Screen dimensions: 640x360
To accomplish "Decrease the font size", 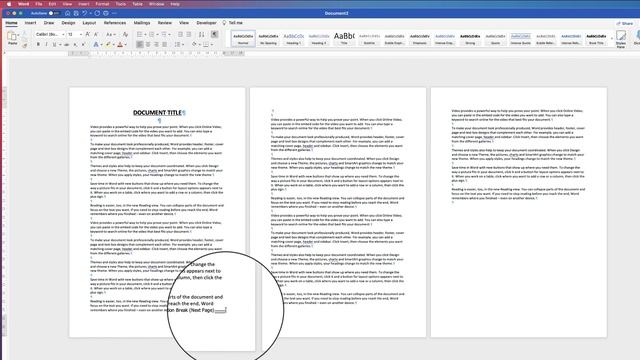I will [x=96, y=34].
